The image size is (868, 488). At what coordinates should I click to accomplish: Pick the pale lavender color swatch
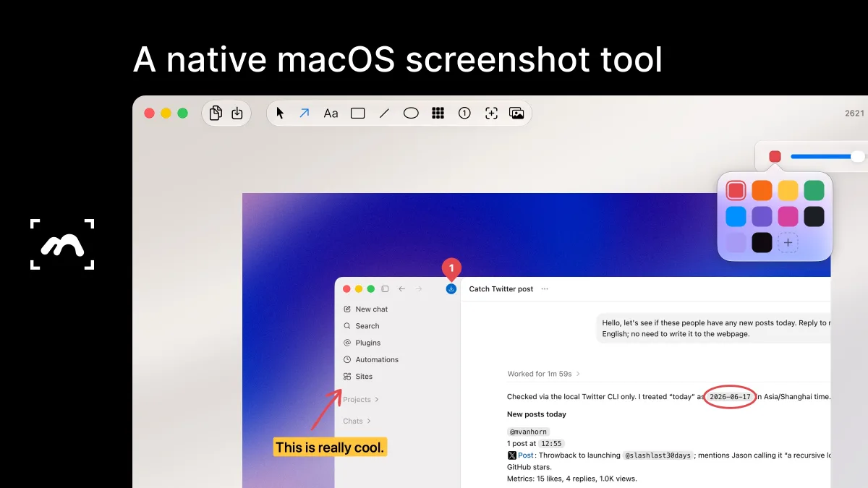pyautogui.click(x=736, y=242)
